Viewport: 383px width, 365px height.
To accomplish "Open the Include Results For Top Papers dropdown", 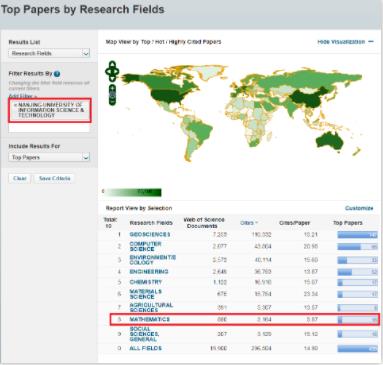I will [x=49, y=157].
